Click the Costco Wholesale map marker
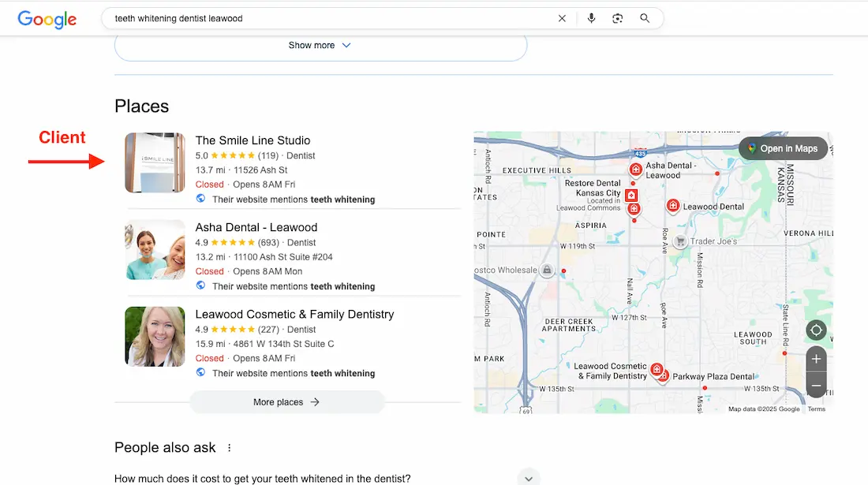 pos(547,270)
